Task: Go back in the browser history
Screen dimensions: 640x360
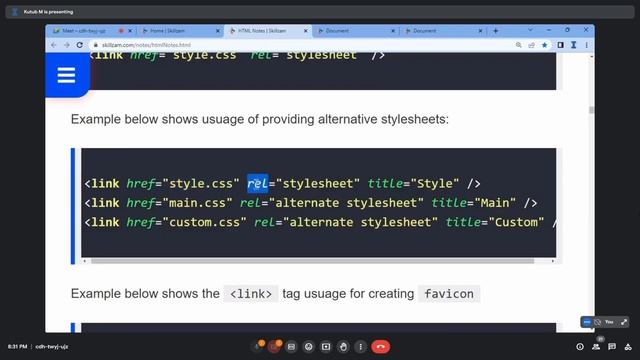Action: [x=54, y=45]
